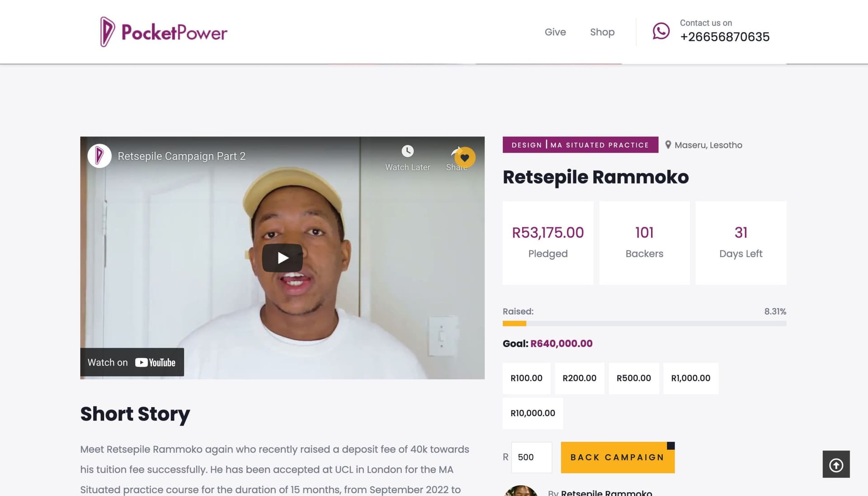Open the Give menu item
The height and width of the screenshot is (496, 868).
pos(555,32)
